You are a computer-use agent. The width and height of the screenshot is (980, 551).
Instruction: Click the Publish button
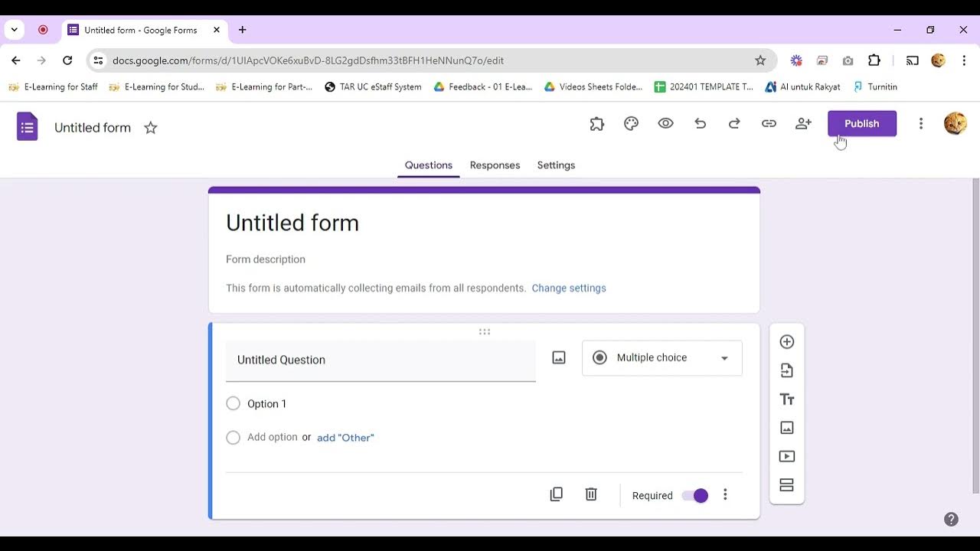(861, 124)
